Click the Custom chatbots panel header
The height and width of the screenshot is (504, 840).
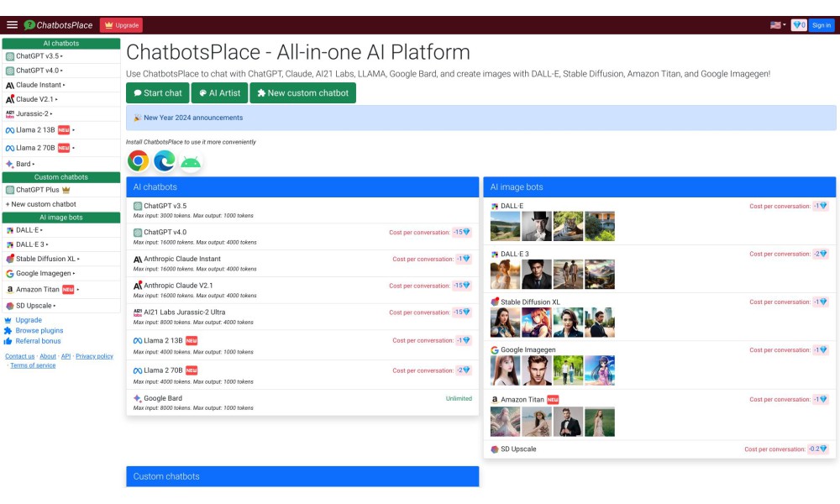pyautogui.click(x=302, y=476)
